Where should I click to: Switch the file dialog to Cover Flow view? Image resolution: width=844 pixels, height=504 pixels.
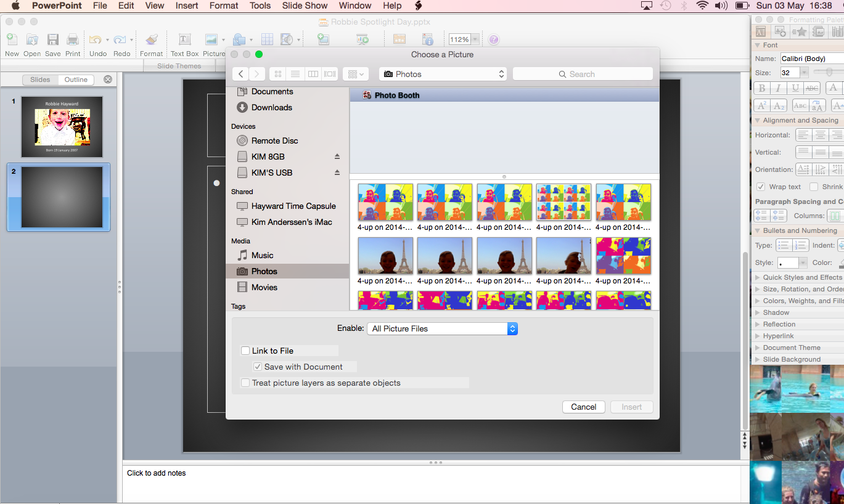330,74
